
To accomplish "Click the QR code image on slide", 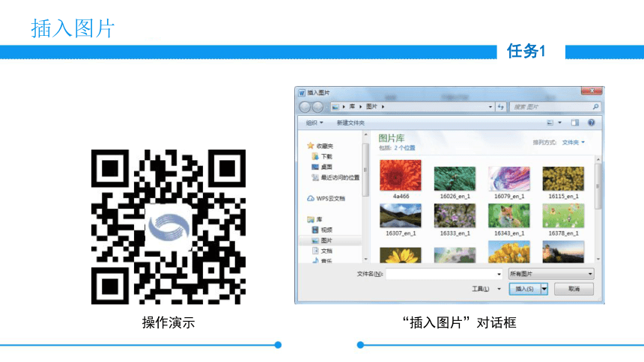I will pos(168,227).
